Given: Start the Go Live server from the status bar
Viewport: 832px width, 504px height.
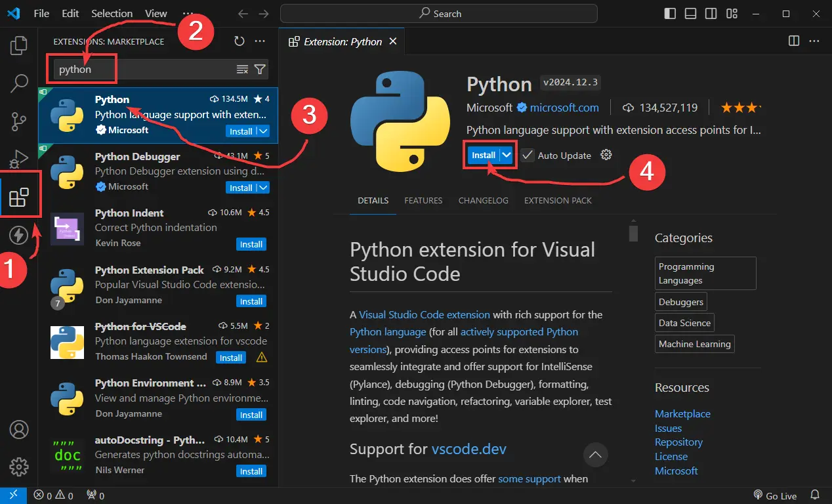Looking at the screenshot, I should [780, 495].
